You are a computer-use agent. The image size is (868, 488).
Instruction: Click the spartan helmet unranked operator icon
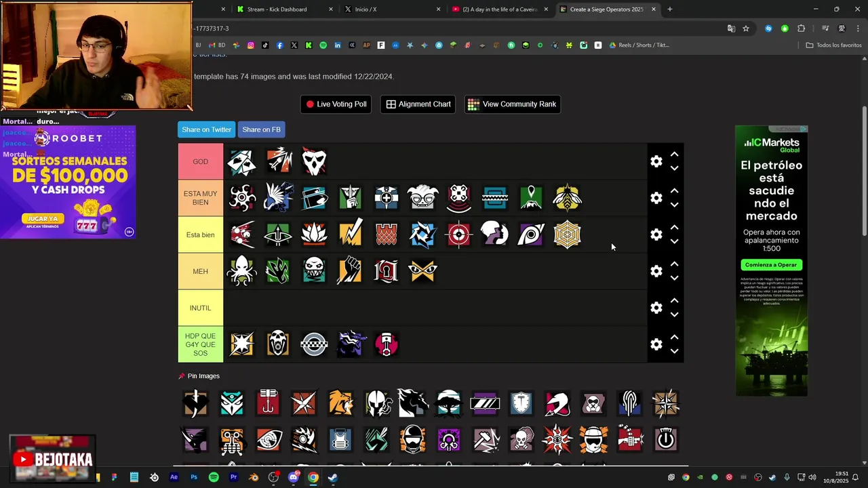pyautogui.click(x=376, y=403)
